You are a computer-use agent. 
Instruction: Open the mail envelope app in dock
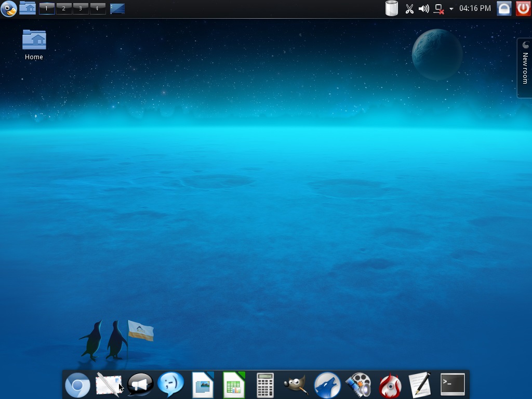(x=109, y=385)
